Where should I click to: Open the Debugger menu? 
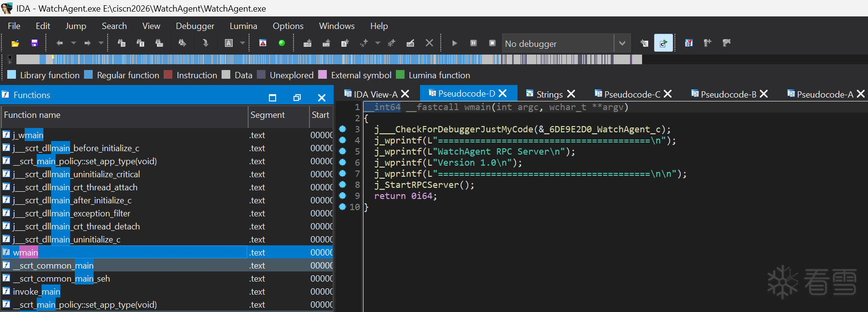click(195, 26)
